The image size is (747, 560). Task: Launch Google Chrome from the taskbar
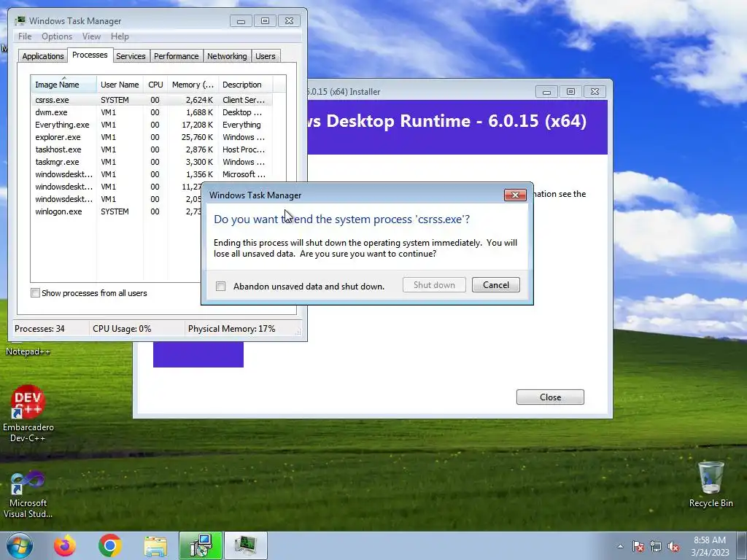click(110, 545)
